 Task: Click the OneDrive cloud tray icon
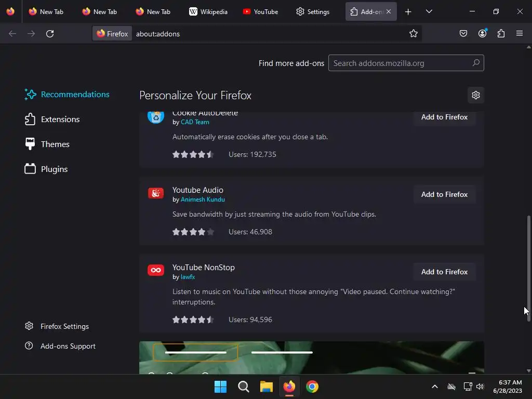(451, 387)
